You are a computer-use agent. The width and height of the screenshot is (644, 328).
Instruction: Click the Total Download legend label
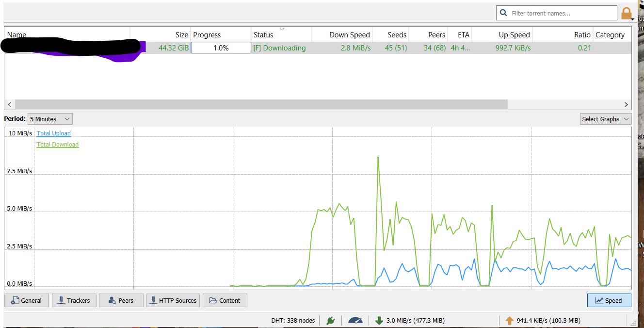click(58, 145)
